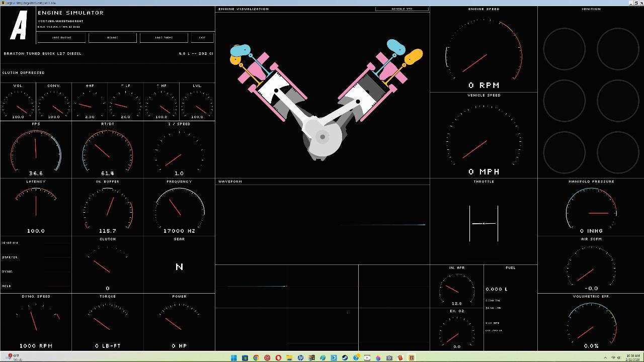This screenshot has width=644, height=362.
Task: Select the Gear indicator showing N
Action: point(179,266)
